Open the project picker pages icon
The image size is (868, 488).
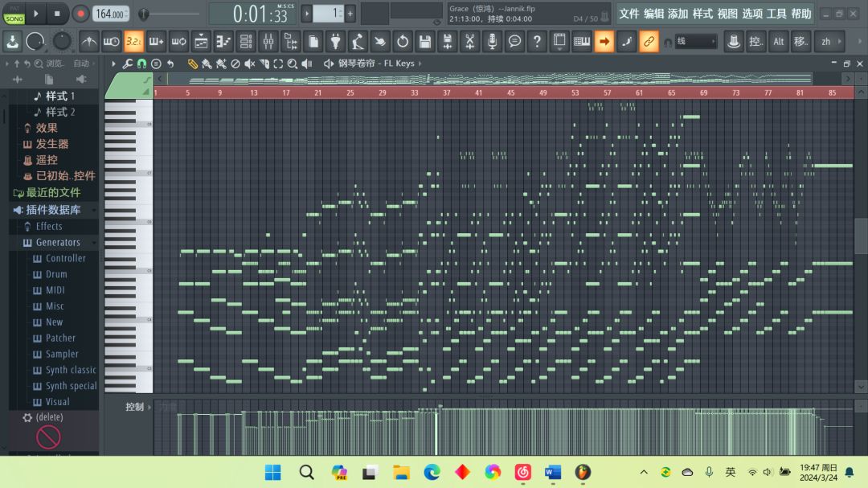pos(313,41)
